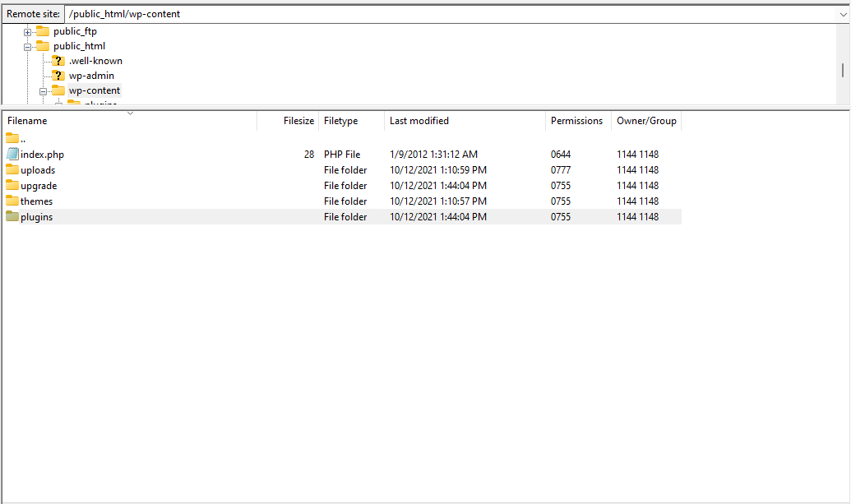Click the upgrade folder icon
Screen dimensions: 851x504
tap(12, 185)
